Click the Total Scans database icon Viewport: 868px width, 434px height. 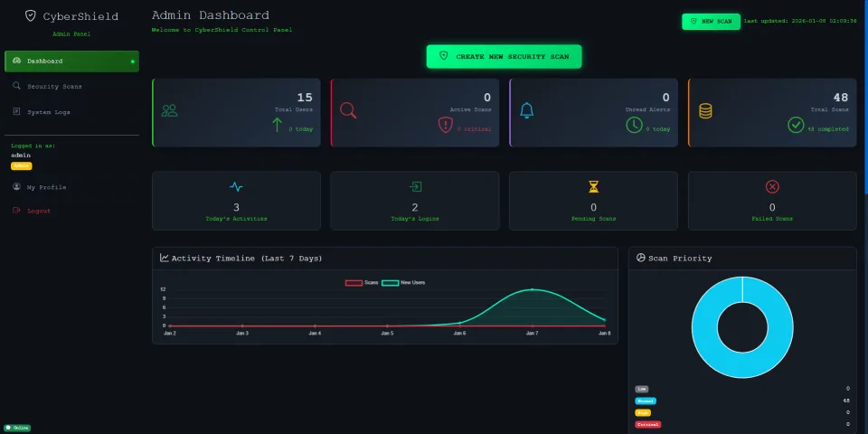coord(705,110)
